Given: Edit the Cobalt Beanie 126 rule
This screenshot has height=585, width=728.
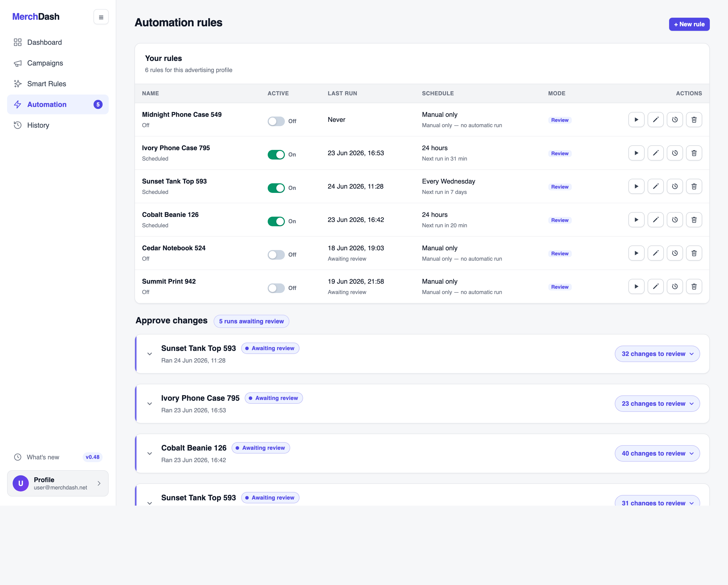Looking at the screenshot, I should tap(655, 220).
